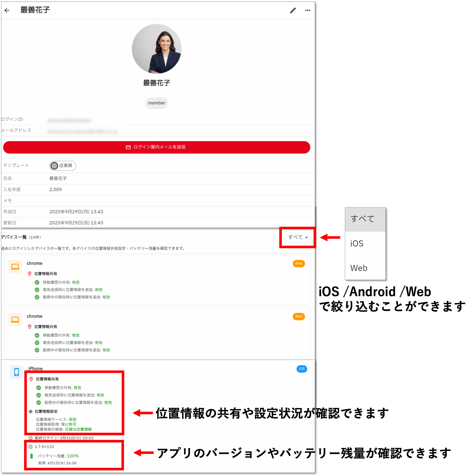The height and width of the screenshot is (476, 474).
Task: Click the back arrow icon
Action: click(x=7, y=10)
